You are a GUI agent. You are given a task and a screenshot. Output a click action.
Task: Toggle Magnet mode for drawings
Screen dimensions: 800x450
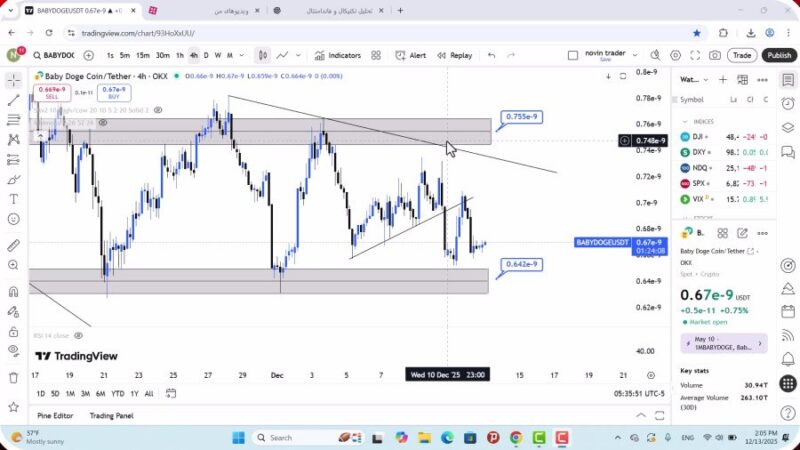[x=14, y=292]
